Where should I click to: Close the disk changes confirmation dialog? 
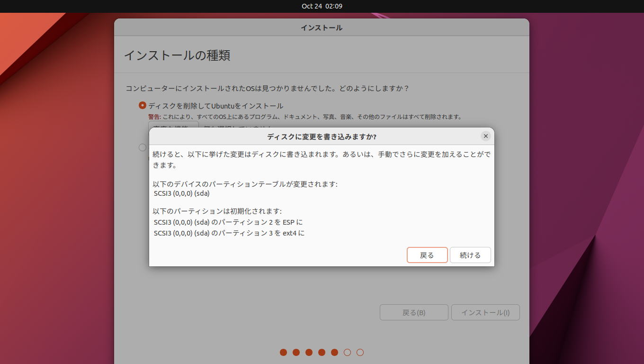485,136
